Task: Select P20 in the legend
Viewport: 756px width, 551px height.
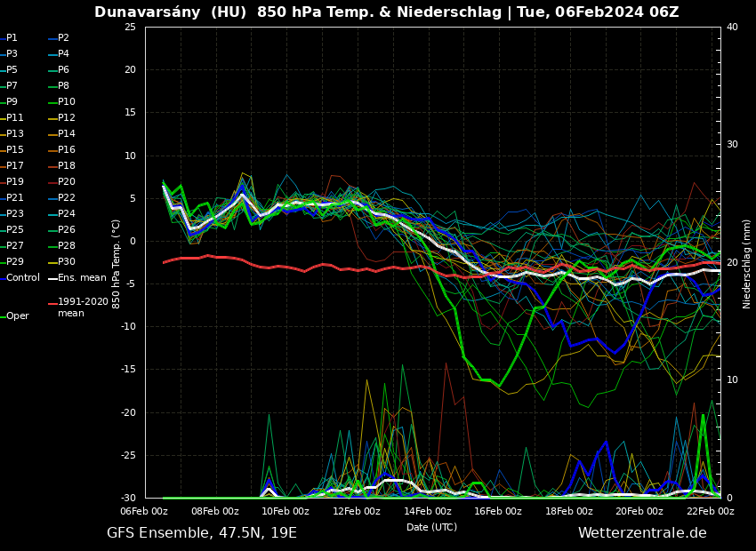Action: pyautogui.click(x=66, y=182)
